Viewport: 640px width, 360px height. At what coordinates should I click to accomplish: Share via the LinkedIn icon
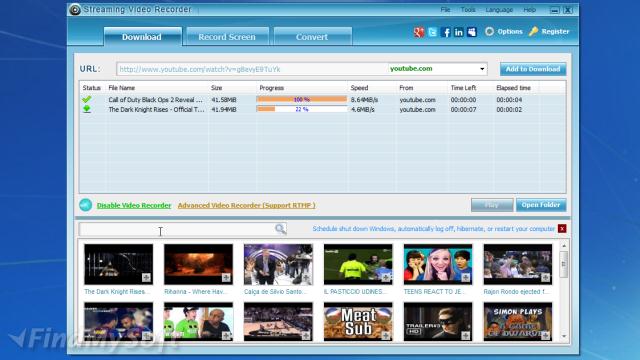pyautogui.click(x=459, y=32)
